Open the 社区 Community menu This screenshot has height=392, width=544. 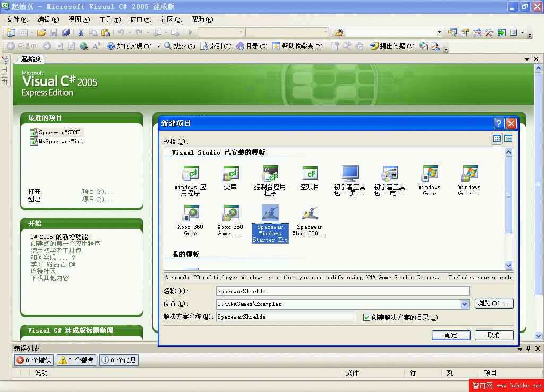pyautogui.click(x=172, y=20)
